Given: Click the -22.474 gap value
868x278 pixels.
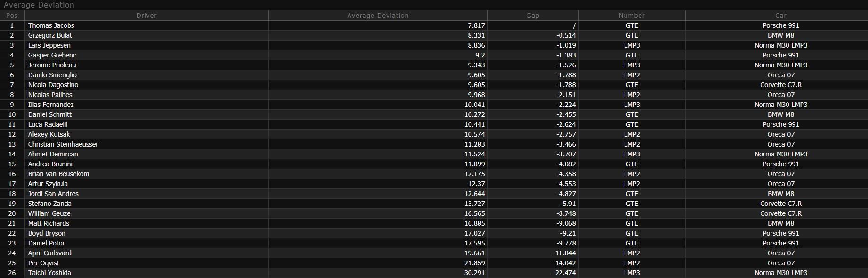Looking at the screenshot, I should click(564, 273).
